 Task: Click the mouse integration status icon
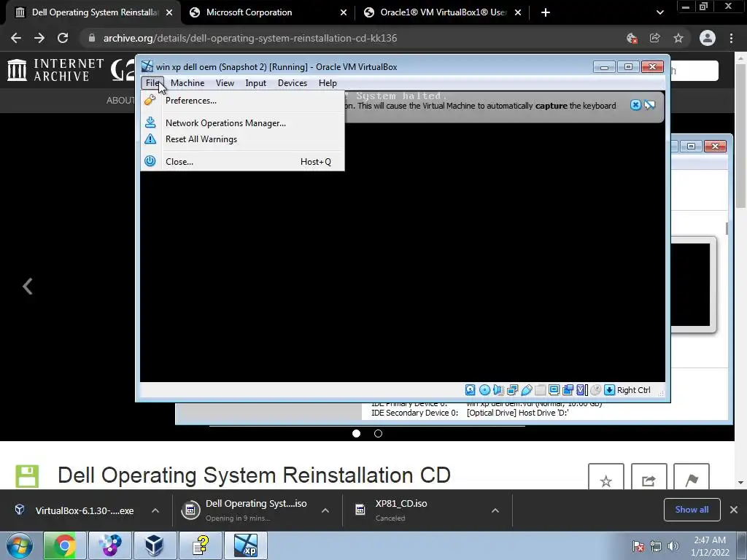point(595,390)
